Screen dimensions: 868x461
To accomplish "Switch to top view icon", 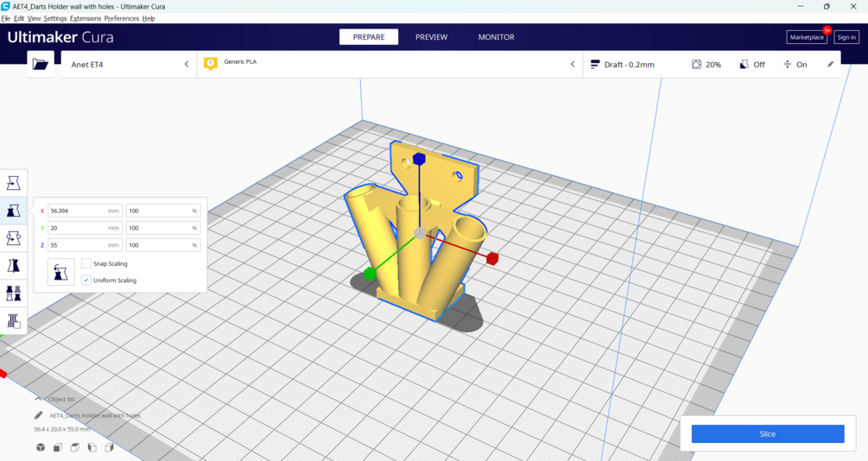I will pyautogui.click(x=75, y=447).
